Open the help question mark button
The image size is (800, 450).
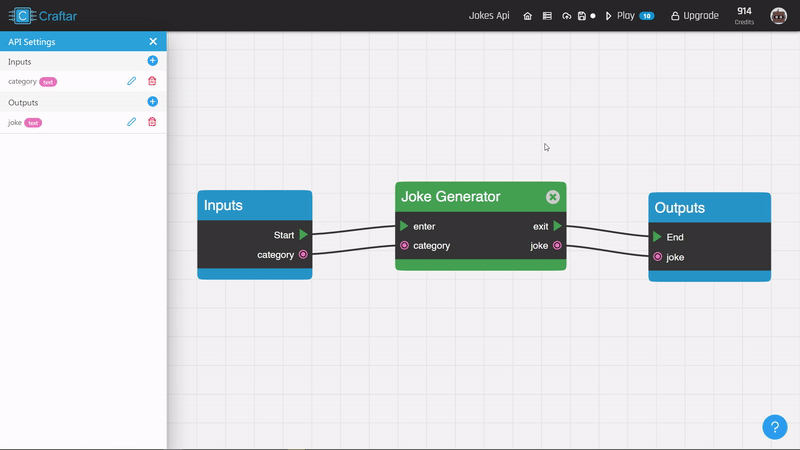click(775, 427)
